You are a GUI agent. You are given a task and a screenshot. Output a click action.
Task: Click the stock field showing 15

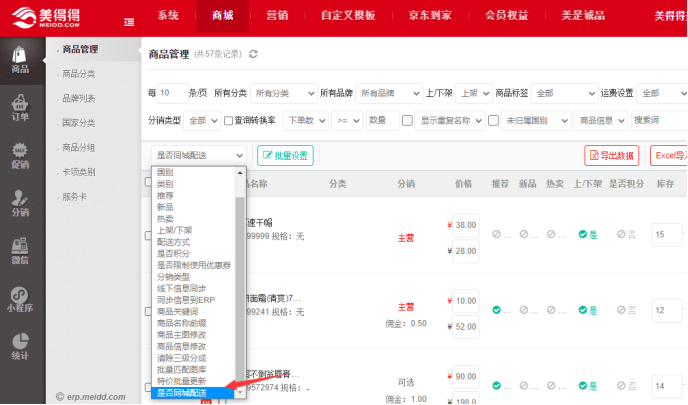666,234
